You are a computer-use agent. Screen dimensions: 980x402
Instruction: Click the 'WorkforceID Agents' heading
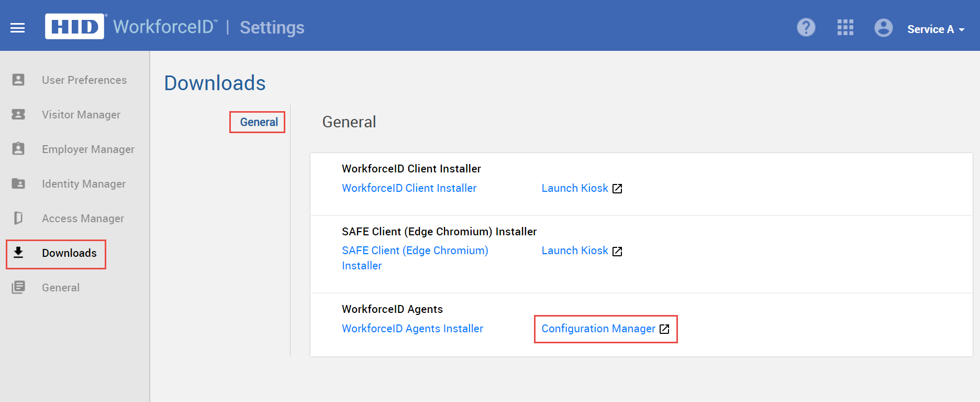pyautogui.click(x=392, y=309)
